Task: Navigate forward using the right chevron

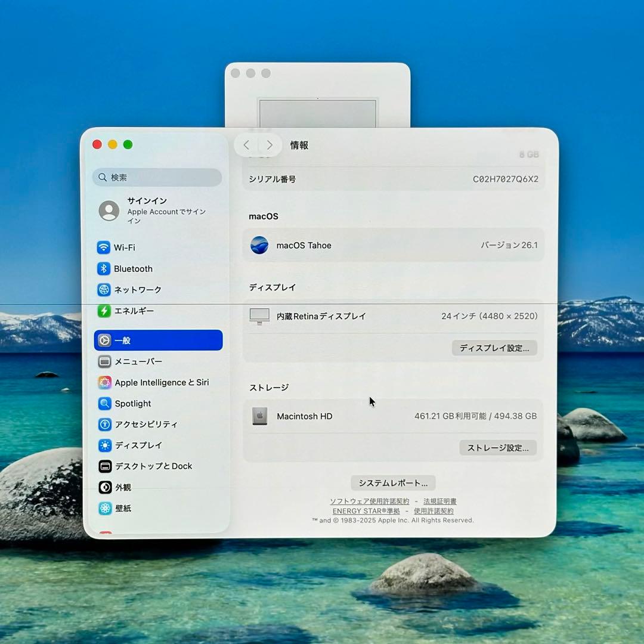Action: (x=270, y=144)
